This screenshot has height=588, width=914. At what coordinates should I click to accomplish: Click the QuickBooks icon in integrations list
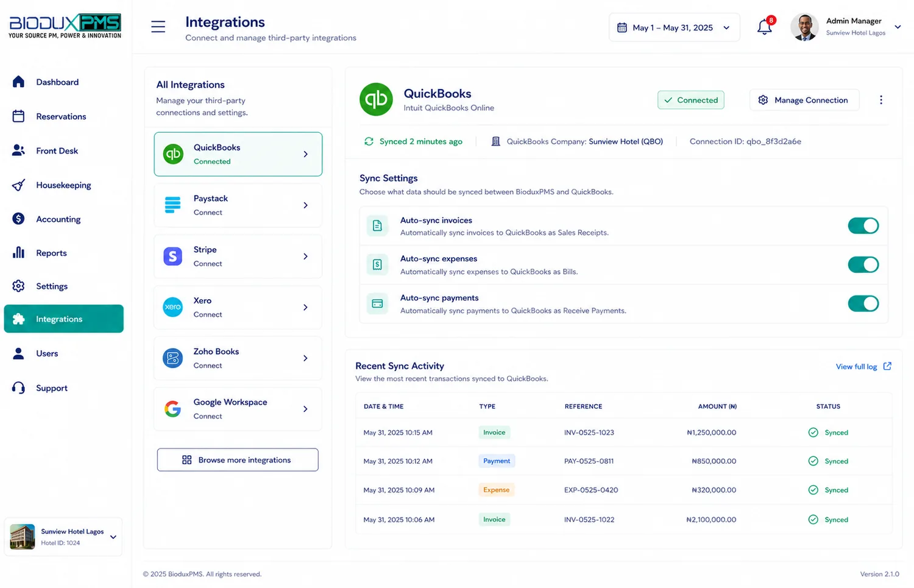(x=173, y=154)
